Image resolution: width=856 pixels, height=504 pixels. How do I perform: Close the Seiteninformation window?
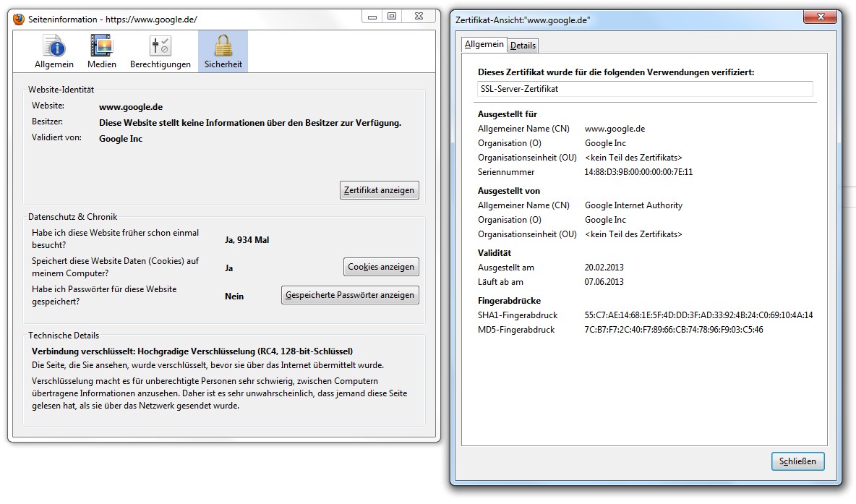[419, 17]
